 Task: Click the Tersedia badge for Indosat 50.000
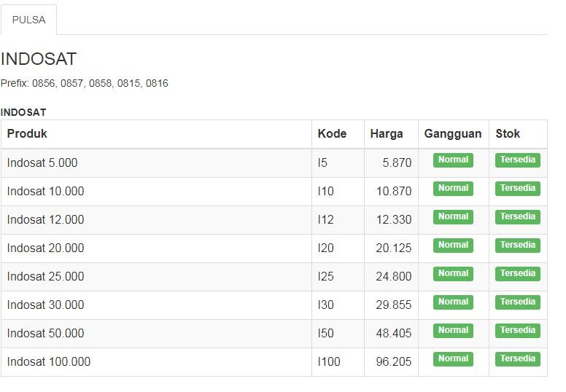click(x=518, y=331)
